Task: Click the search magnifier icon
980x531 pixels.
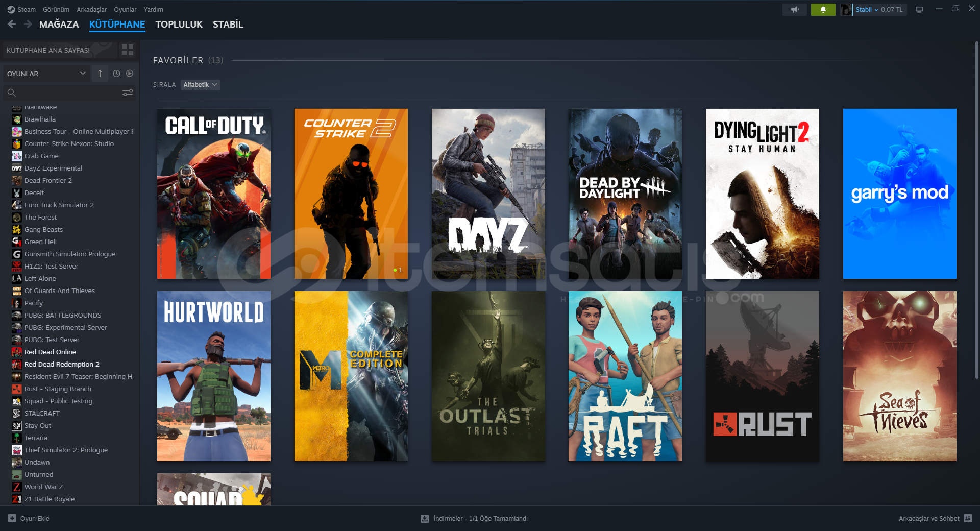Action: pos(12,92)
